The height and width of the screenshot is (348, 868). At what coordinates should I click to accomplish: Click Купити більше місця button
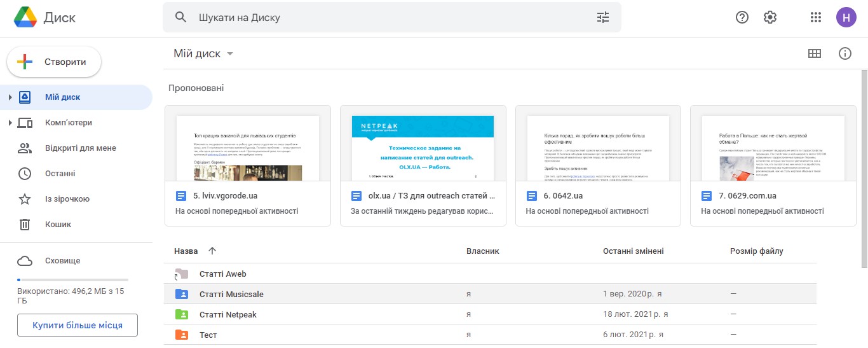[x=78, y=326]
